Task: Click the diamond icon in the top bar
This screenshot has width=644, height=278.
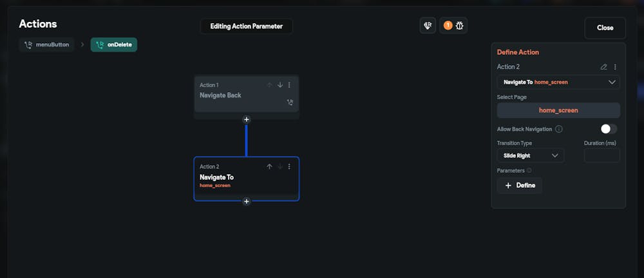Action: tap(428, 26)
